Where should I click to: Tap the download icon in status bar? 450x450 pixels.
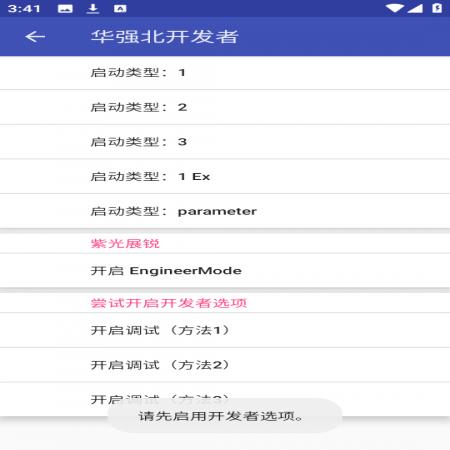click(x=93, y=9)
